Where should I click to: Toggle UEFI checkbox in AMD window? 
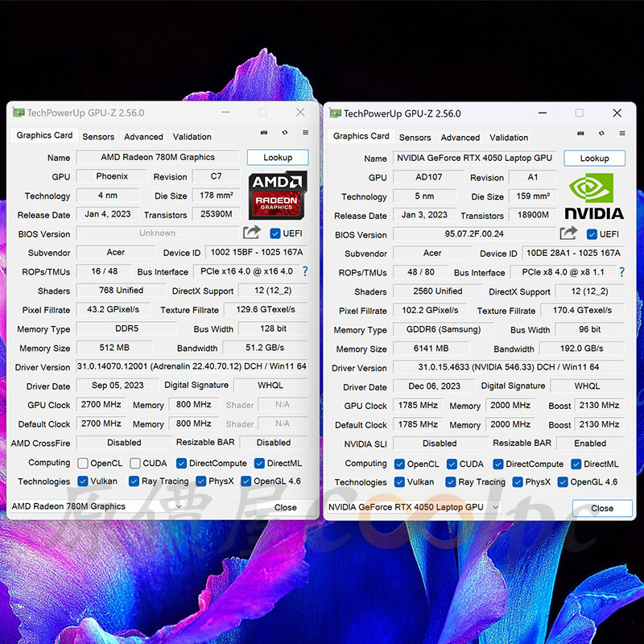pos(275,233)
